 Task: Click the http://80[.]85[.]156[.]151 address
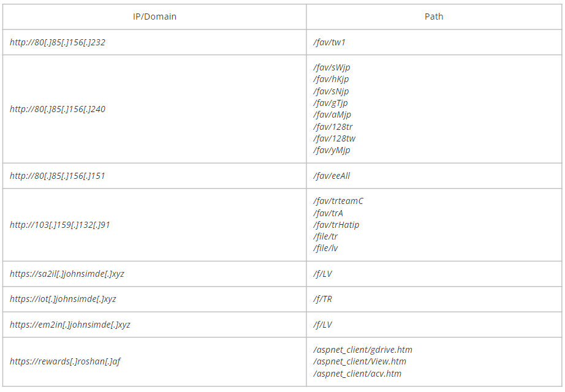tap(58, 176)
